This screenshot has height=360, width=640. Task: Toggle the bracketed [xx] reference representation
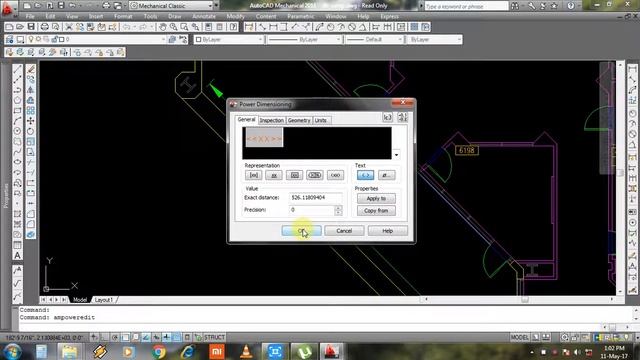coord(253,175)
